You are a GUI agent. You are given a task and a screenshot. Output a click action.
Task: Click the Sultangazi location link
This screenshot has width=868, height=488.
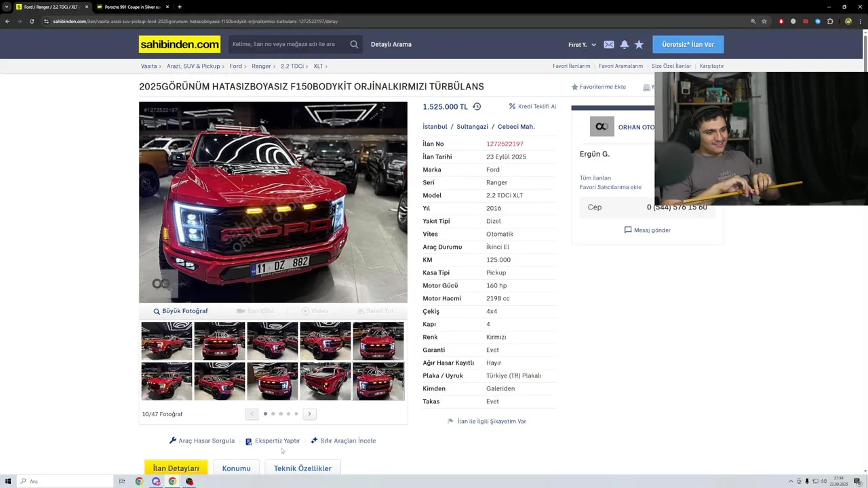coord(473,127)
